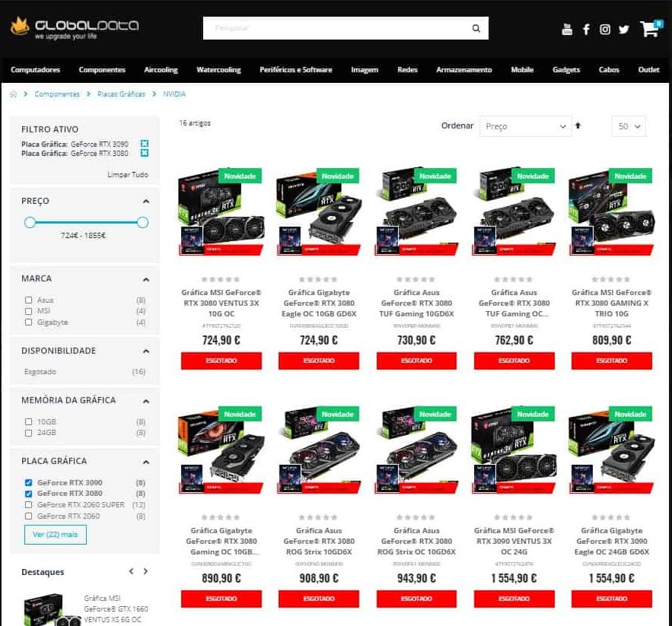672x626 pixels.
Task: Collapse the Memória da Gráfica section
Action: tap(145, 401)
